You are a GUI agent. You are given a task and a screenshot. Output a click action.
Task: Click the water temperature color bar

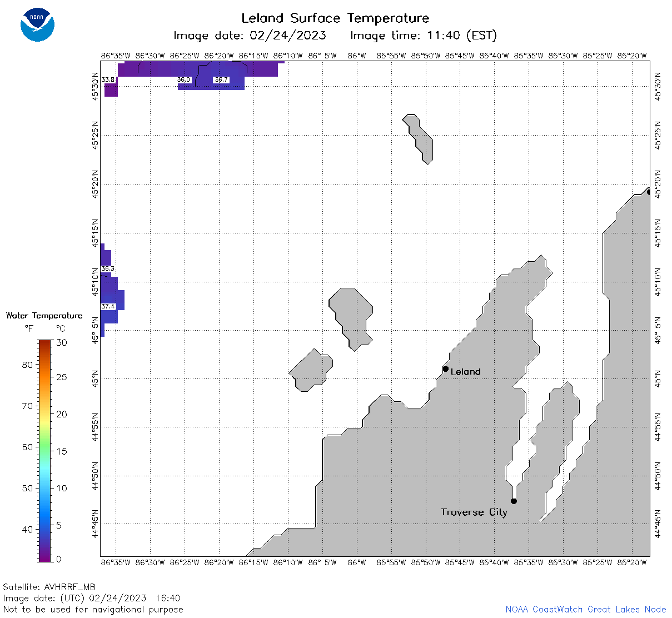(x=45, y=451)
